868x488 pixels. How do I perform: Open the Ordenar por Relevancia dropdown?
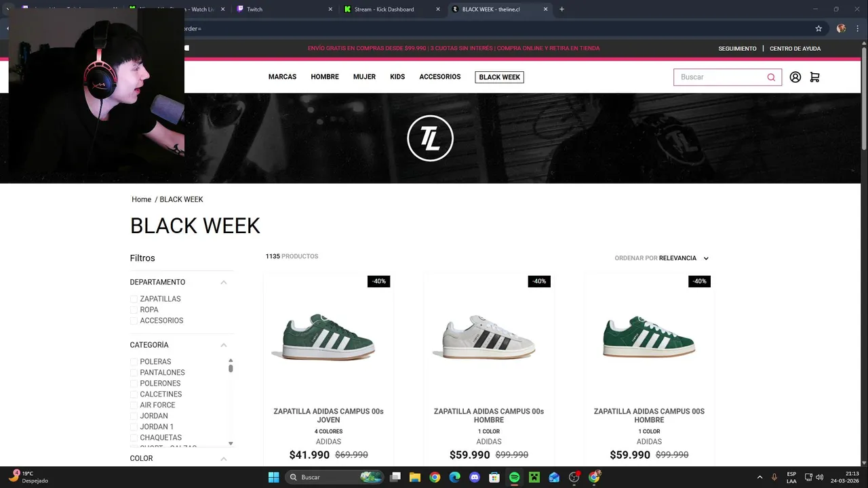662,258
